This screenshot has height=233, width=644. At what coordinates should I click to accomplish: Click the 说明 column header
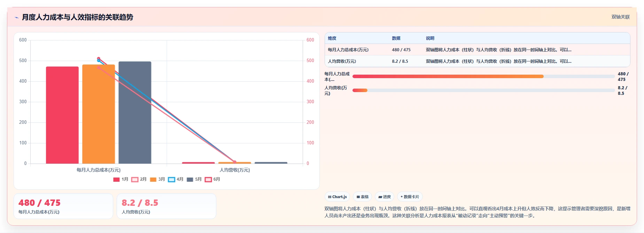(x=430, y=38)
